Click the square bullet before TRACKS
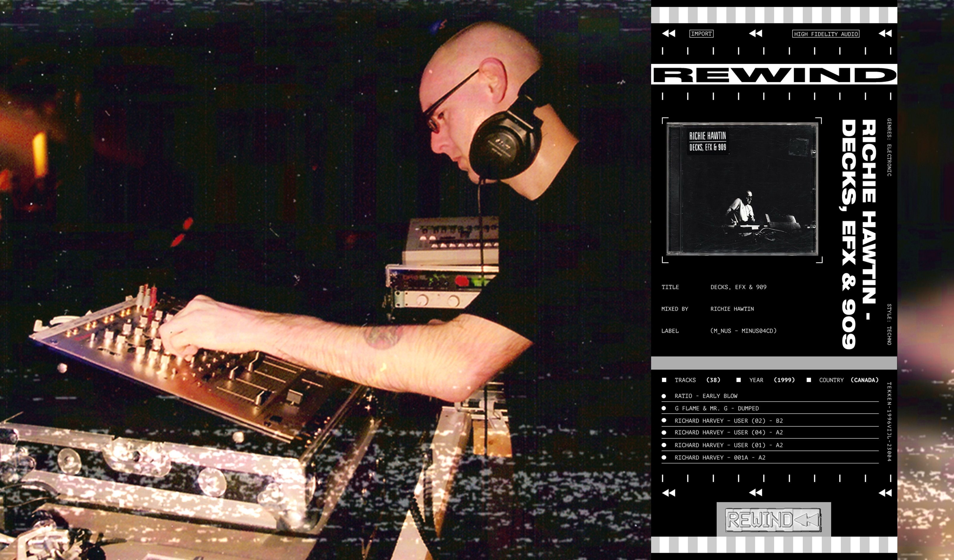954x560 pixels. [664, 380]
